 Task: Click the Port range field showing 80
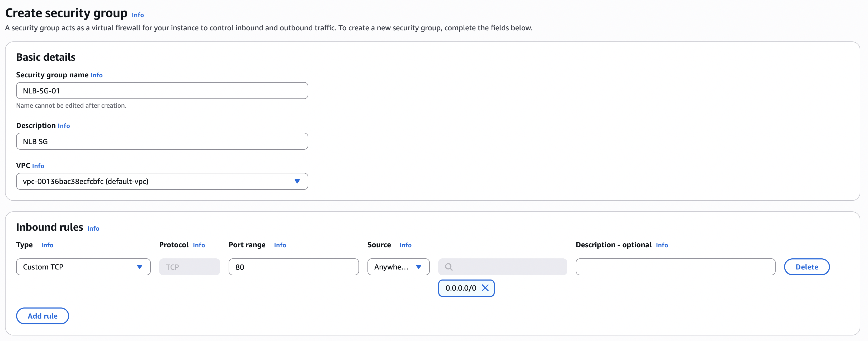coord(293,267)
